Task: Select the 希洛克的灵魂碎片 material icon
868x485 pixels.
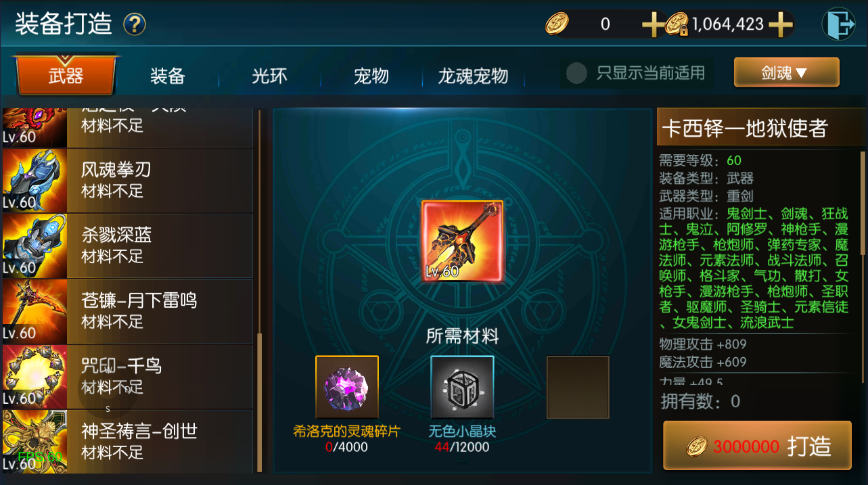Action: pos(347,388)
